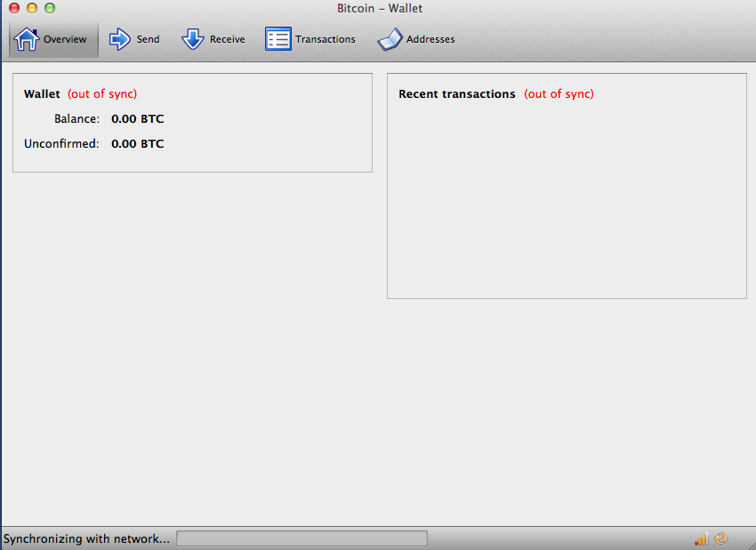The image size is (756, 550).
Task: Click the red close window button
Action: 14,8
